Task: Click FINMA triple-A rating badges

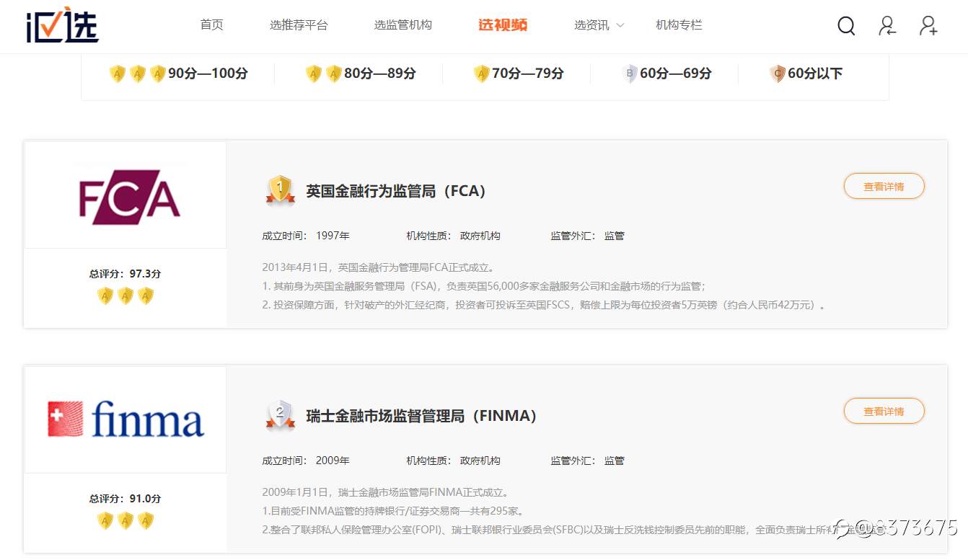Action: click(126, 521)
